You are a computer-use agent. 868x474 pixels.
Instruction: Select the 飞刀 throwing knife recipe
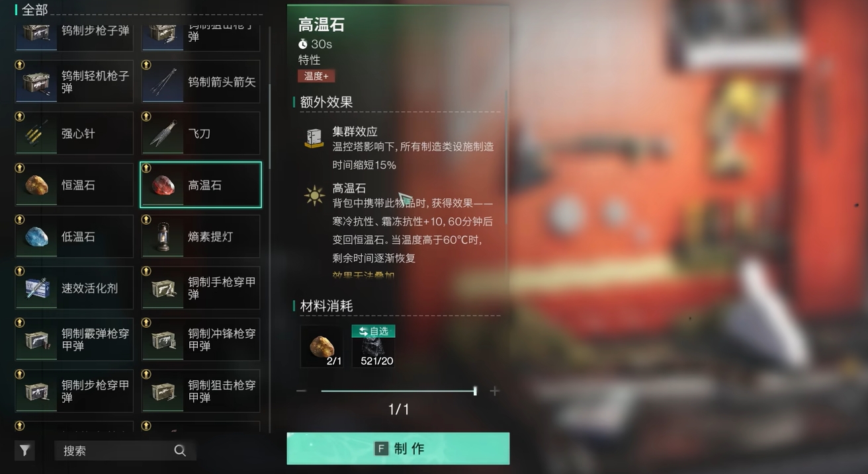(201, 134)
